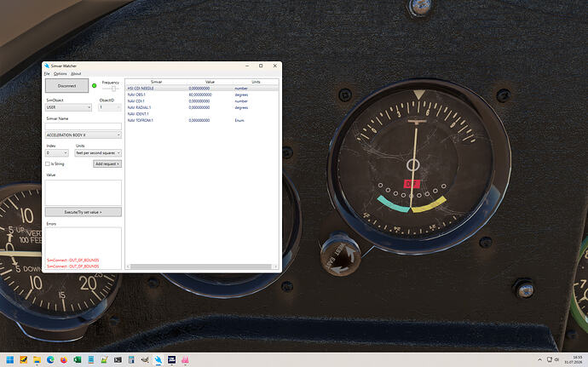
Task: Open the Calculator taskbar icon
Action: click(131, 360)
